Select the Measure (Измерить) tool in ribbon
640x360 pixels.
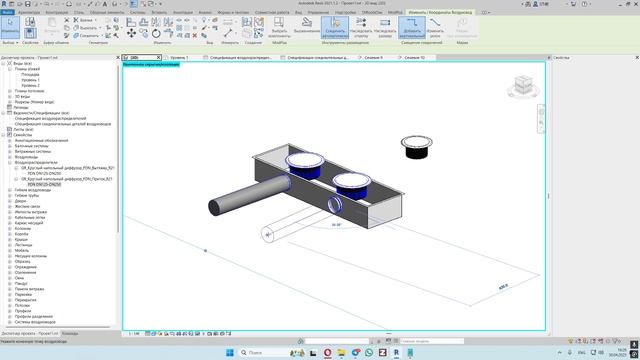point(228,33)
